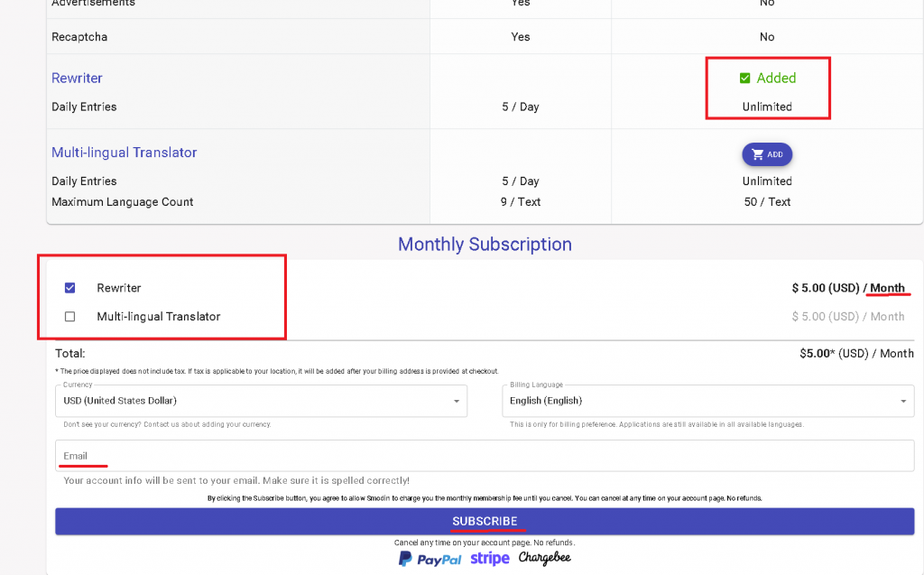The width and height of the screenshot is (924, 575).
Task: Open the Multi-lingual Translator feature link
Action: click(x=124, y=153)
